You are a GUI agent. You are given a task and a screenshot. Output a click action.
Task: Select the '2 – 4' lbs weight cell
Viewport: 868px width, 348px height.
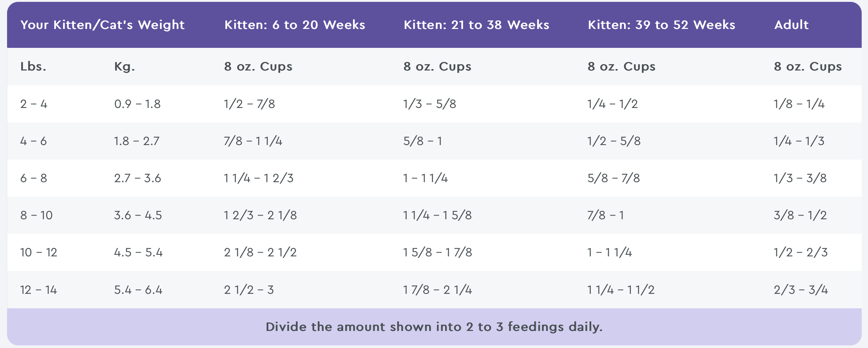pos(34,104)
